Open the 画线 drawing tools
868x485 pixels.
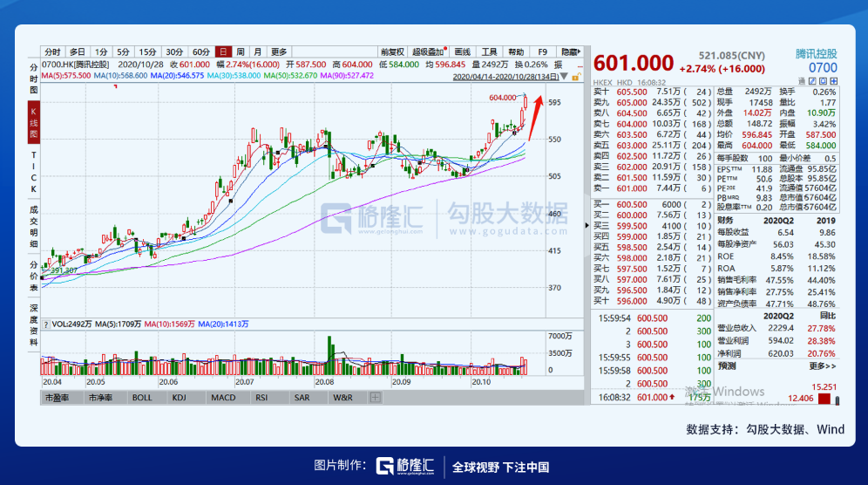pyautogui.click(x=462, y=51)
